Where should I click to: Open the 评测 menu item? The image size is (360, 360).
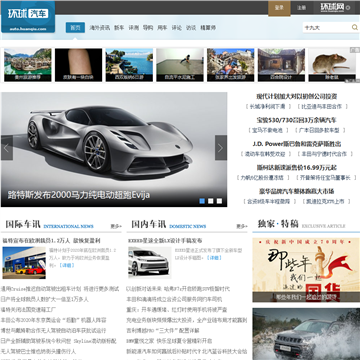(133, 28)
